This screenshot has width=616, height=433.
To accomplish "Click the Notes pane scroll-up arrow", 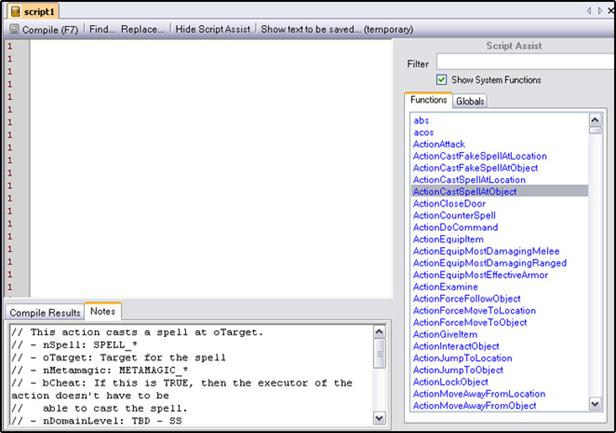I will point(379,332).
